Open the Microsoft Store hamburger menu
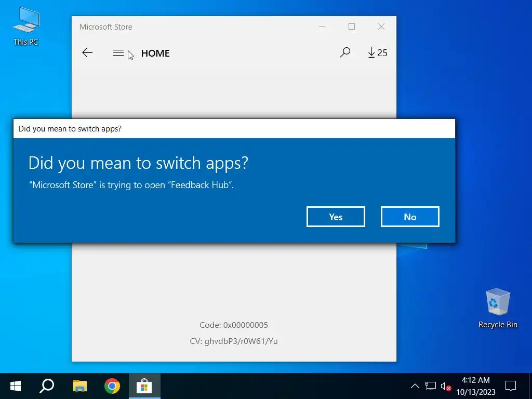Screen dimensions: 532x399 118,52
